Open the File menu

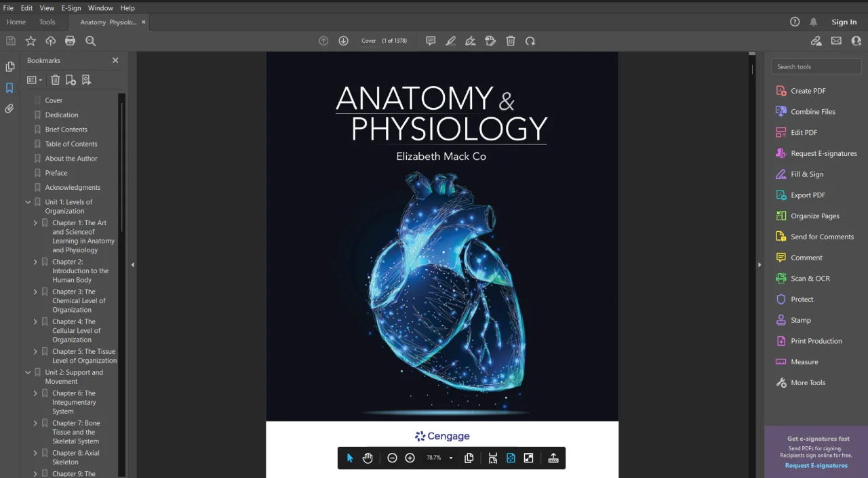pyautogui.click(x=8, y=7)
